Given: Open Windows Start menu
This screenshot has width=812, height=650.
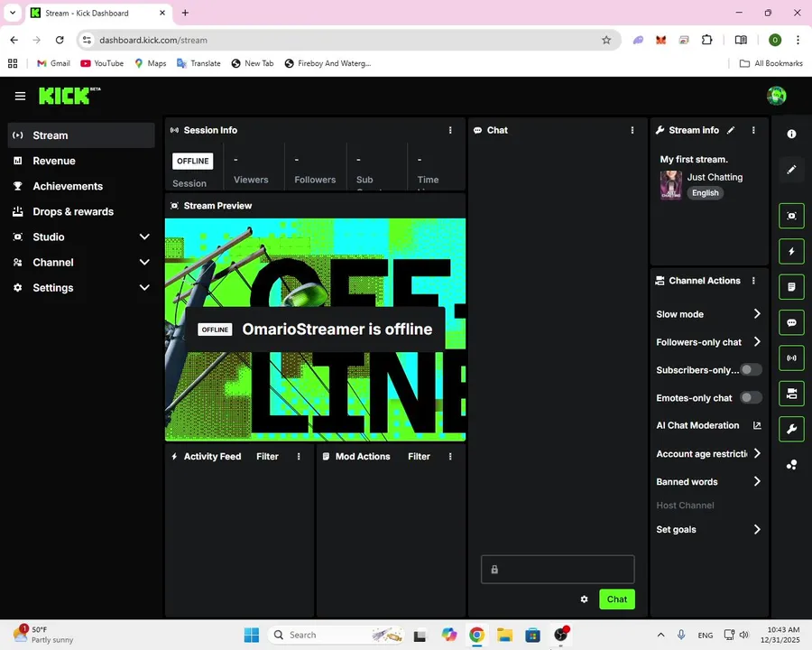Looking at the screenshot, I should pos(251,635).
